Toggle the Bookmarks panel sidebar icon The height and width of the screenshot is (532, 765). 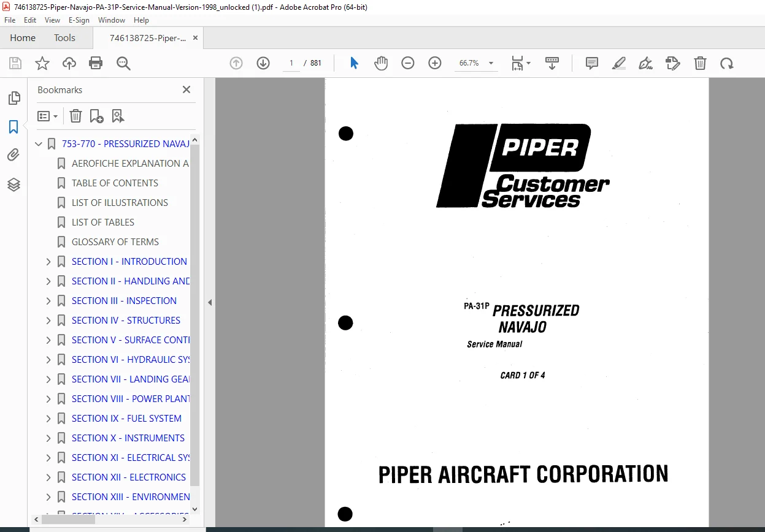[x=13, y=127]
